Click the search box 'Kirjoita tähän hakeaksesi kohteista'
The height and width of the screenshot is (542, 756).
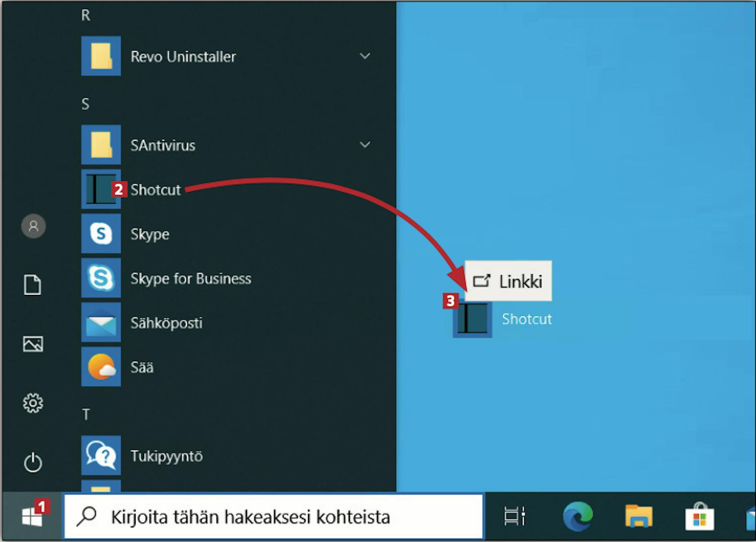pos(274,517)
